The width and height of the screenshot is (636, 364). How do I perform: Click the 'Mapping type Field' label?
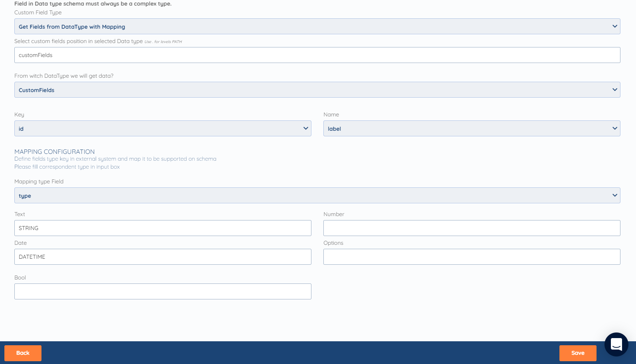point(39,181)
